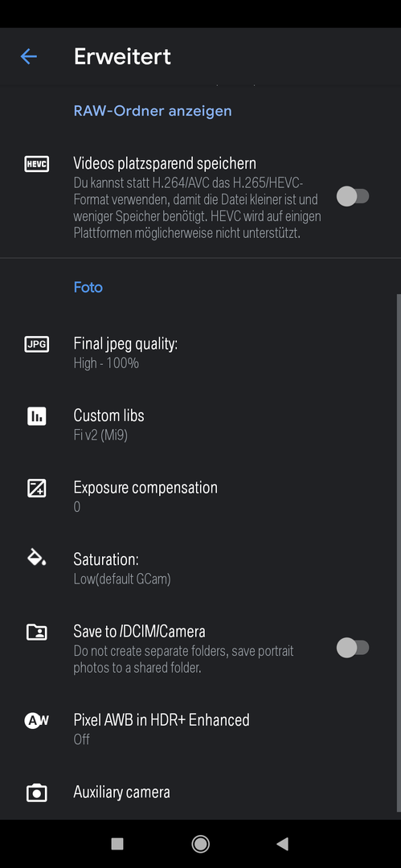Viewport: 401px width, 868px height.
Task: Tap the Exposure compensation plus-minus icon
Action: click(x=36, y=488)
